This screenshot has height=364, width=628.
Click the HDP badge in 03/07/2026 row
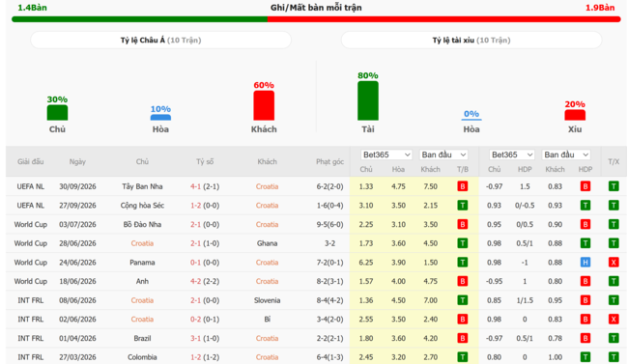pyautogui.click(x=585, y=224)
